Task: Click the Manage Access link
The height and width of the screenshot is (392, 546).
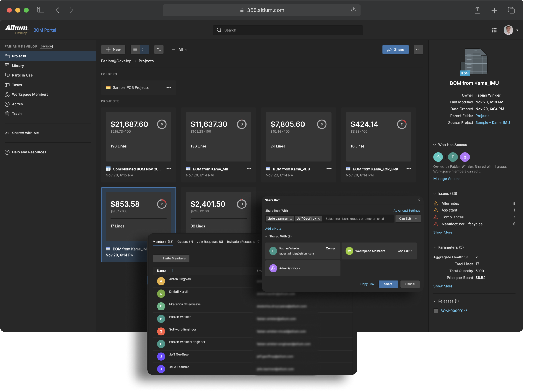Action: [446, 179]
